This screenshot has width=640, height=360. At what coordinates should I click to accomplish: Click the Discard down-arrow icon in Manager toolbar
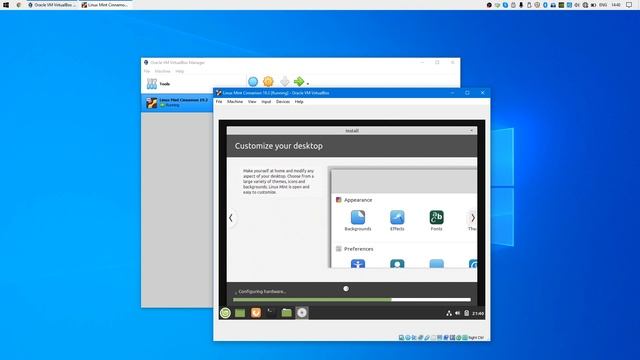(284, 82)
